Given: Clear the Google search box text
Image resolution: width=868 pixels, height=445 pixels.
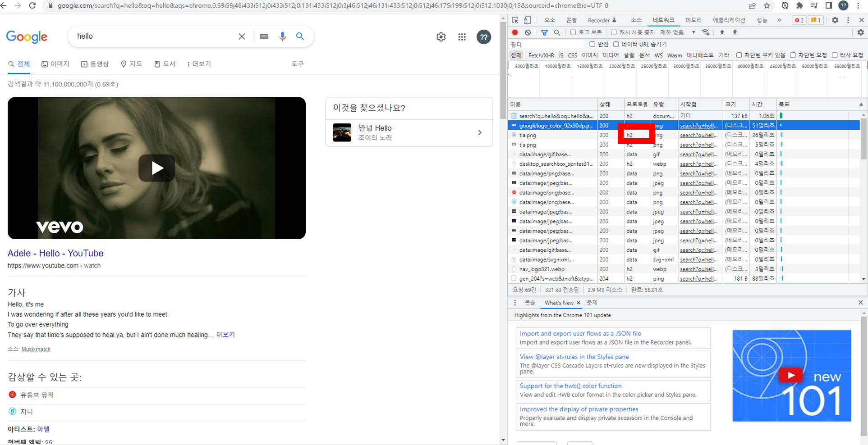Looking at the screenshot, I should (242, 36).
